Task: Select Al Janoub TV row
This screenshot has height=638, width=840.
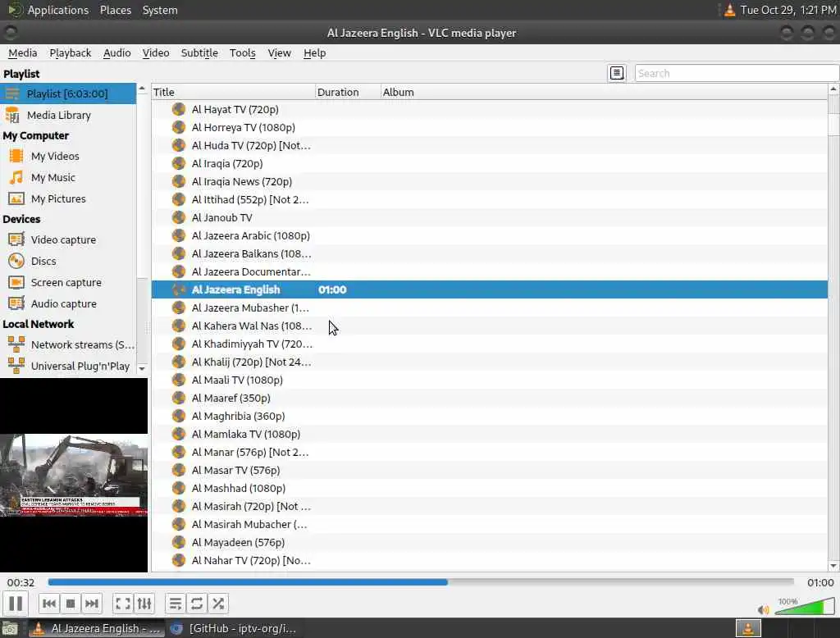Action: pos(489,217)
